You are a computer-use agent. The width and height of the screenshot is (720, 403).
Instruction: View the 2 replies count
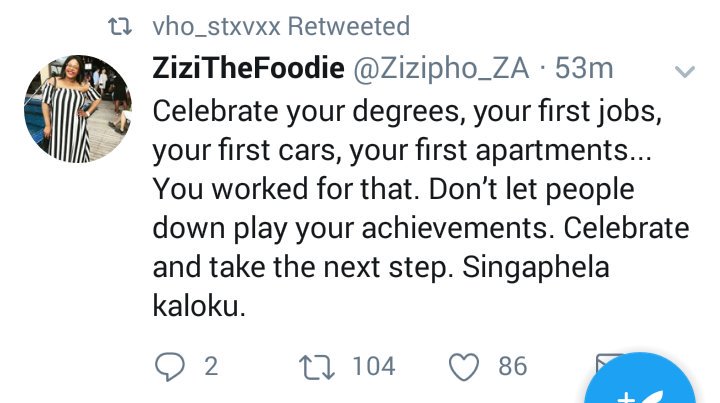click(211, 367)
